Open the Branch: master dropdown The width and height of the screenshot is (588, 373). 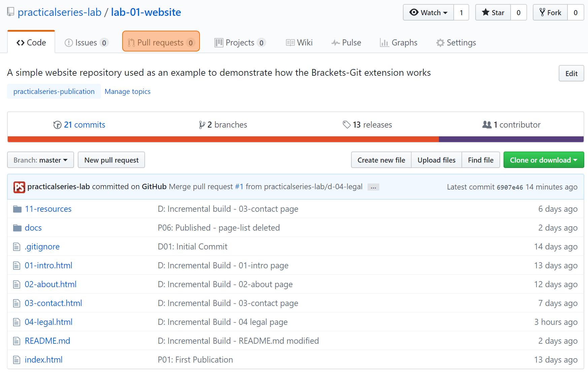tap(40, 160)
